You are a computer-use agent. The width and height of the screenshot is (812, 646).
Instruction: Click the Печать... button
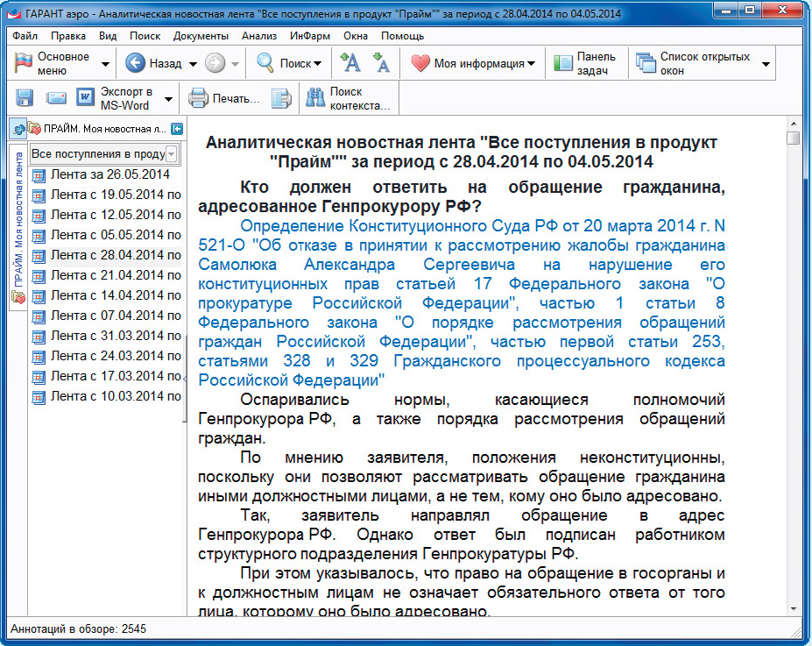(x=225, y=98)
